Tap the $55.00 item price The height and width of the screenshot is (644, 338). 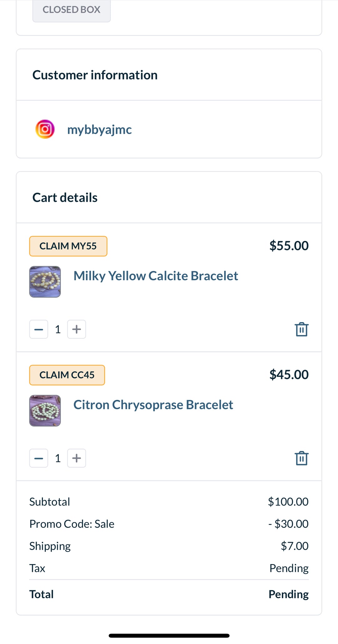289,245
